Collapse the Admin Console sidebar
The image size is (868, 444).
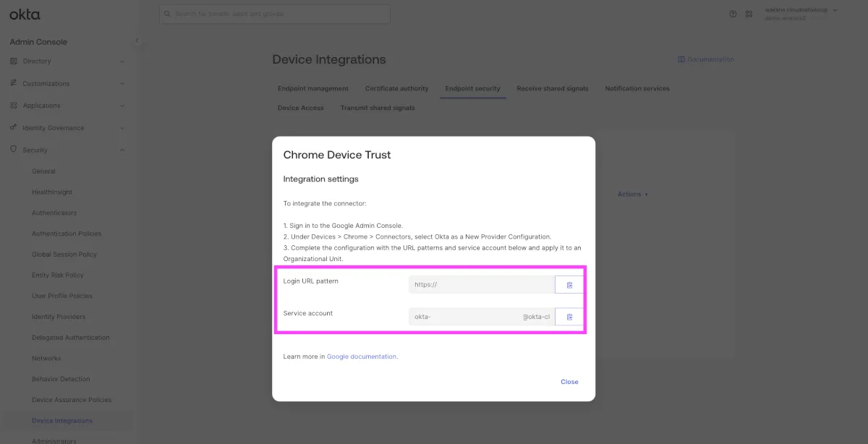[137, 41]
